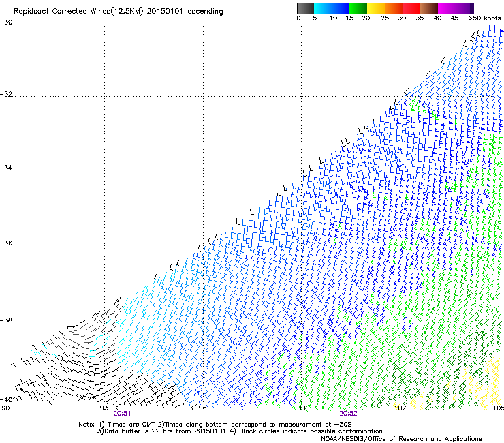
Task: Click the cyan 5-10 knots color segment
Action: click(x=323, y=8)
